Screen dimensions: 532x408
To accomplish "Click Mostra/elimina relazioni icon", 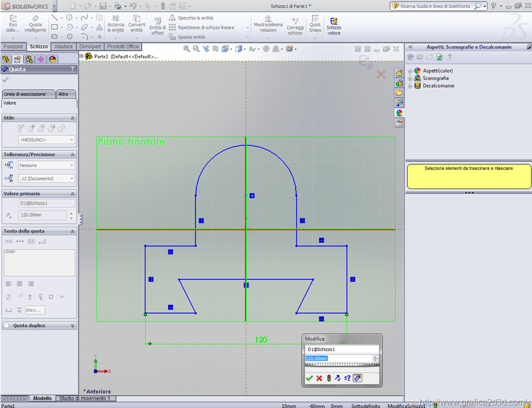I will 268,24.
